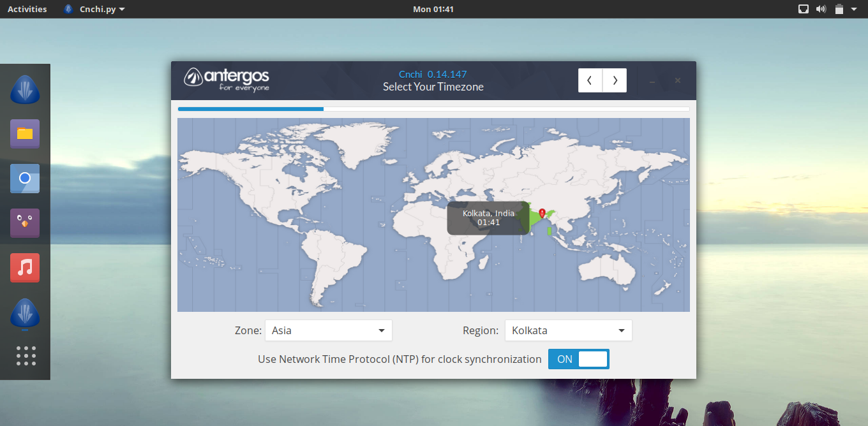Toggle NTP clock synchronization switch

(578, 359)
